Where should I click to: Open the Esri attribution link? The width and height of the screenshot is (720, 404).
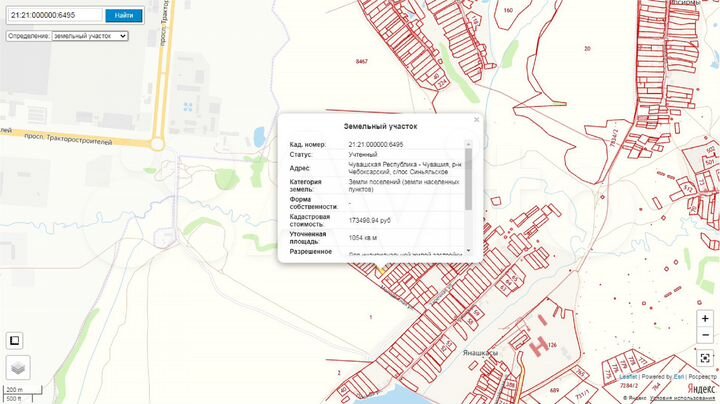pos(649,378)
